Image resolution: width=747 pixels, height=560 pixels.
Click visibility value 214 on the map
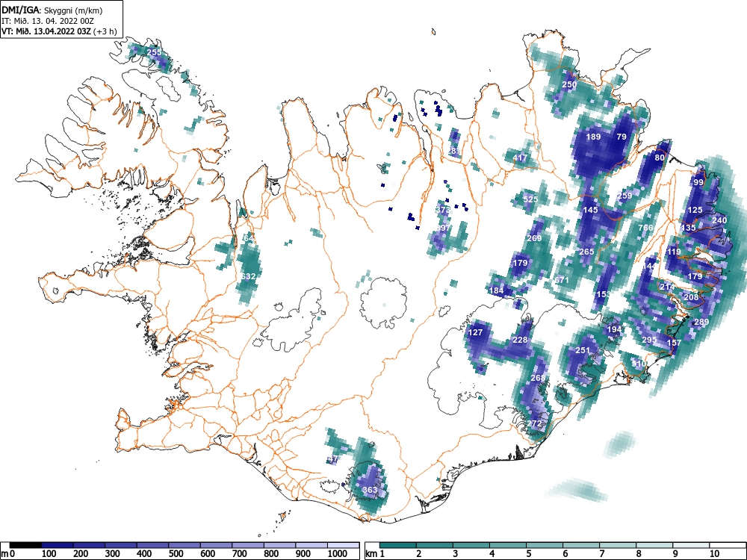tap(667, 287)
